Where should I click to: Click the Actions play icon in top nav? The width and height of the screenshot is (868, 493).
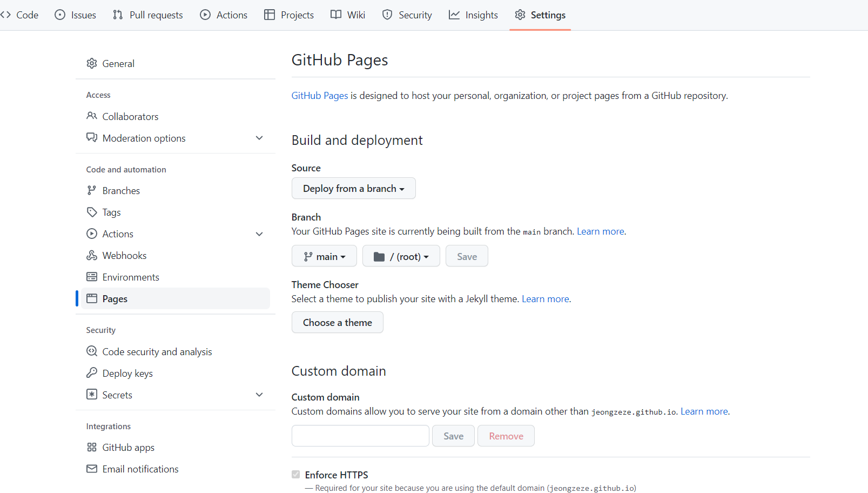pyautogui.click(x=205, y=15)
